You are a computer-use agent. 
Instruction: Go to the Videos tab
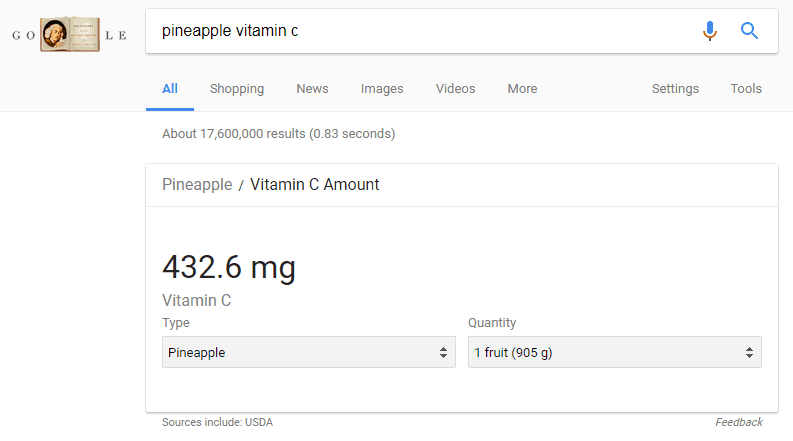point(455,89)
